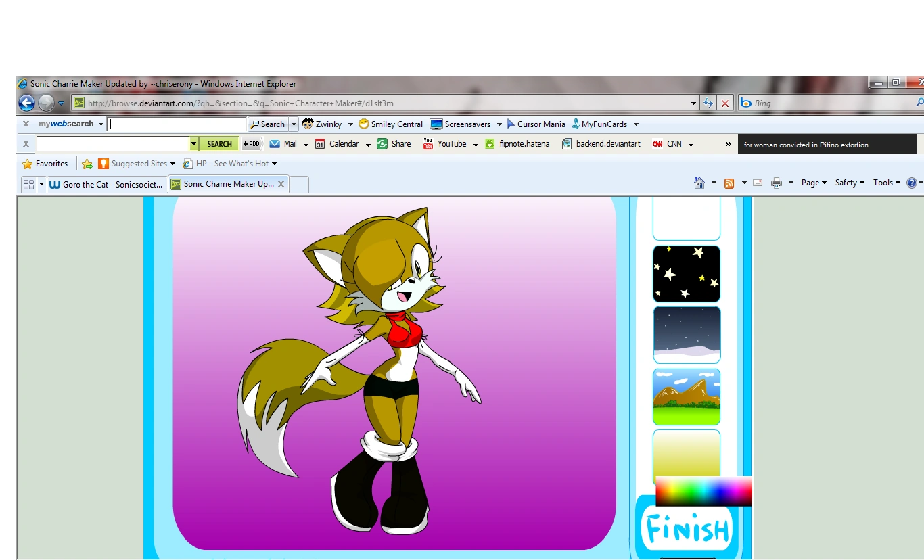Click the mywebsearch text input box
The image size is (924, 560).
pos(177,124)
